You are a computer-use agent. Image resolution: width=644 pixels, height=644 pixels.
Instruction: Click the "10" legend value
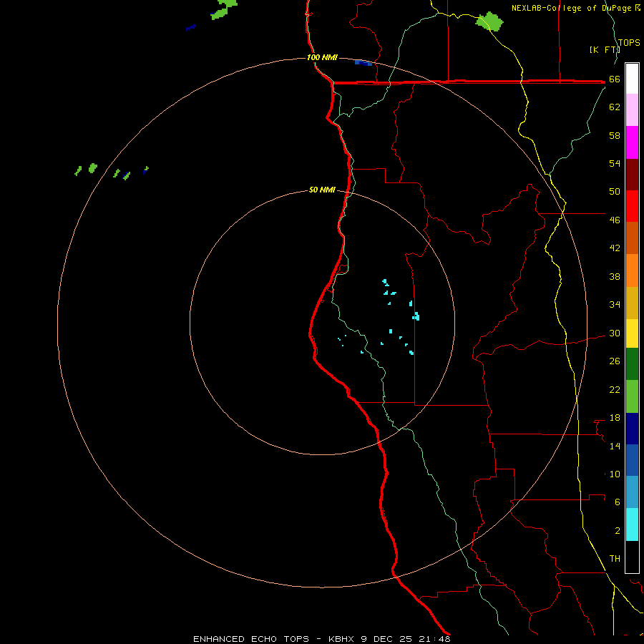(615, 474)
